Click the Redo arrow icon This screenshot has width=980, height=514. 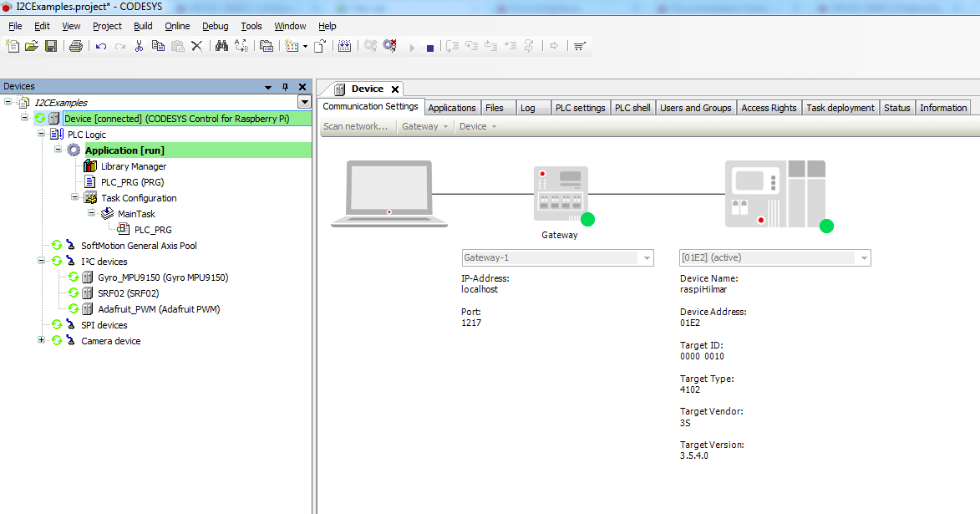coord(120,46)
